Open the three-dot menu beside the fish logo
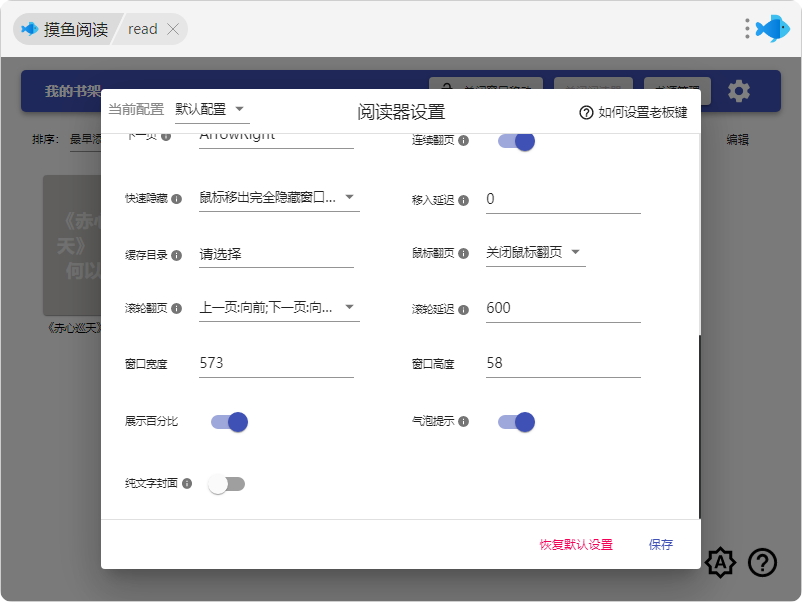The height and width of the screenshot is (602, 802). click(747, 29)
